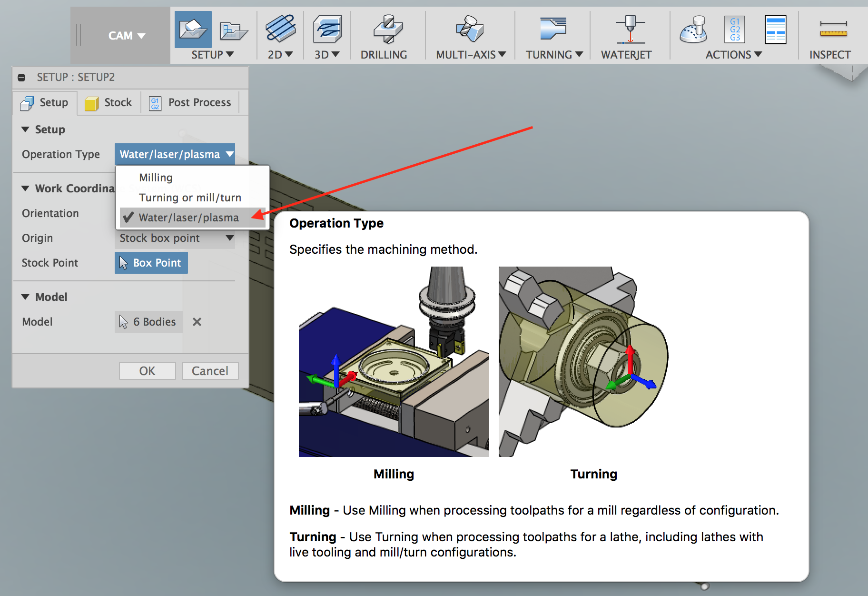Image resolution: width=868 pixels, height=596 pixels.
Task: Click the Origin label
Action: (x=37, y=238)
